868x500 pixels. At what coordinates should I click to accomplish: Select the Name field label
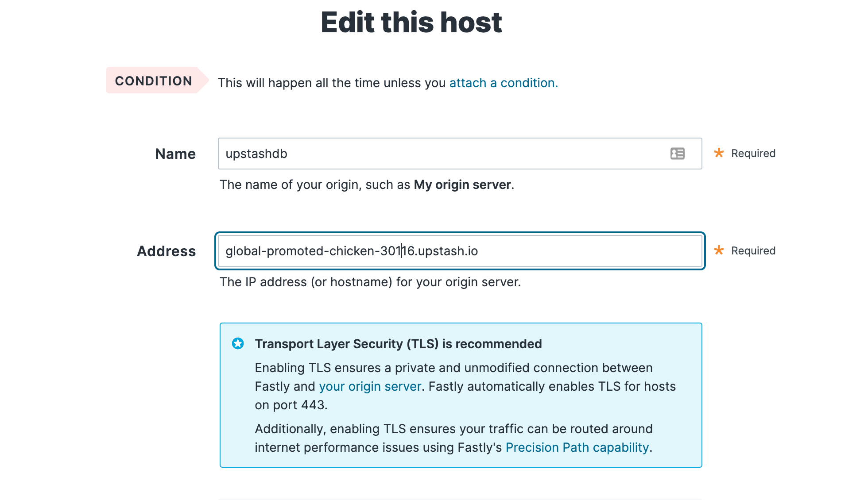tap(175, 154)
